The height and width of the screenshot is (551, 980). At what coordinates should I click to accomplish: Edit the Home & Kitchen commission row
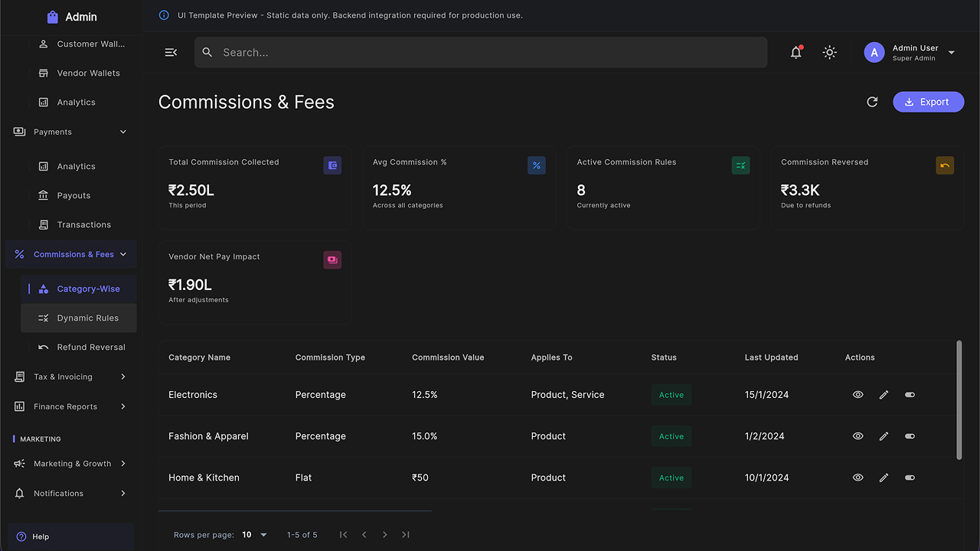884,478
